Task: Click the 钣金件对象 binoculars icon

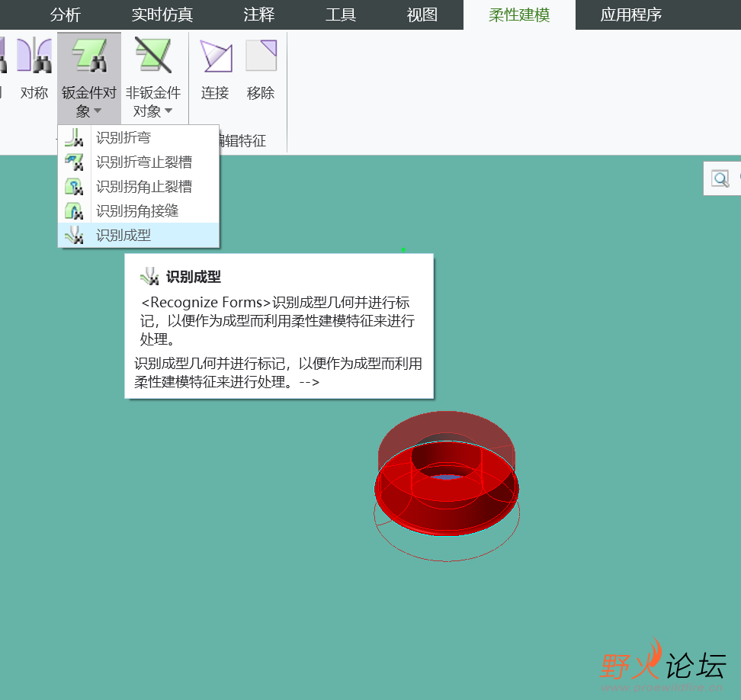Action: coord(89,56)
